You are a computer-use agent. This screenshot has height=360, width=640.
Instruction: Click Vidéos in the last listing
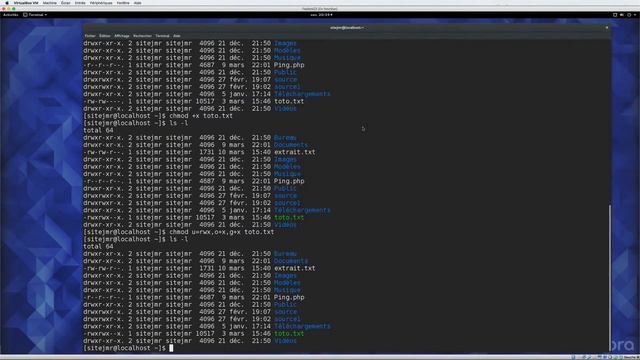point(285,341)
